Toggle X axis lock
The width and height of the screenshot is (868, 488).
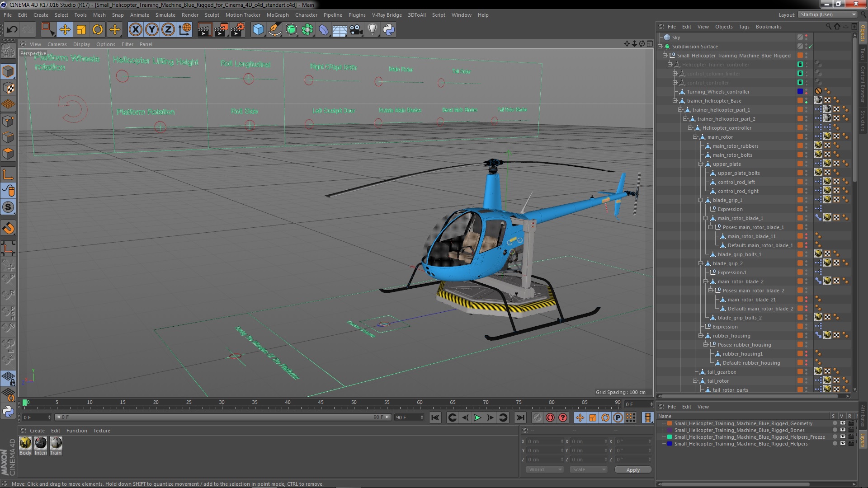(135, 30)
